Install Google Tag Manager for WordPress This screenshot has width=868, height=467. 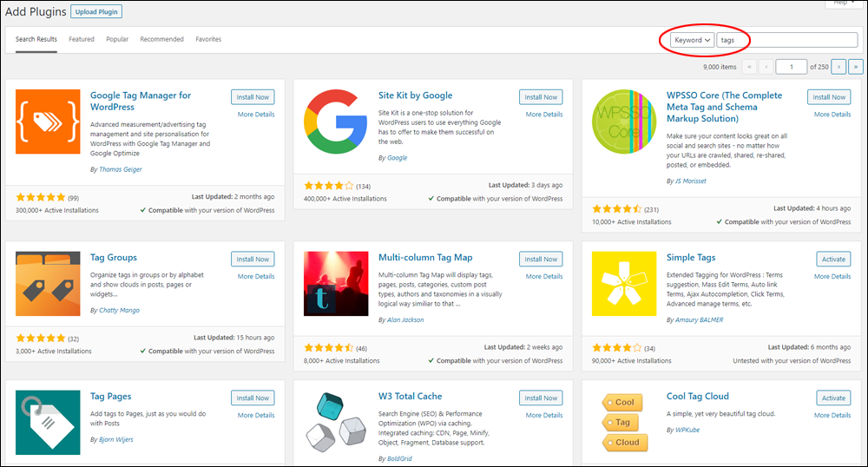coord(253,97)
